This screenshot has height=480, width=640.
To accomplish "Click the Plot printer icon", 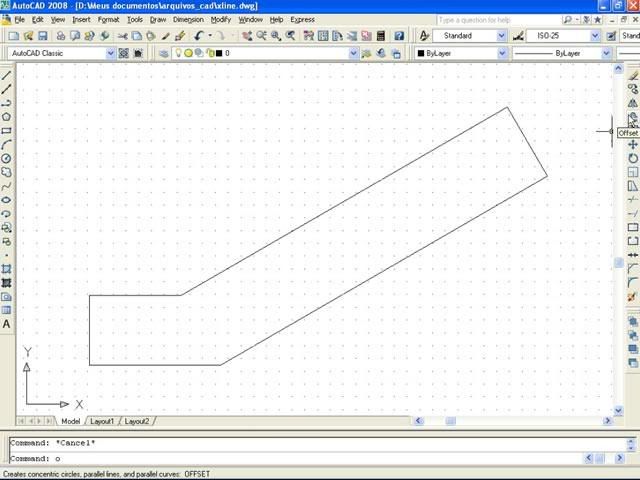I will click(x=61, y=36).
